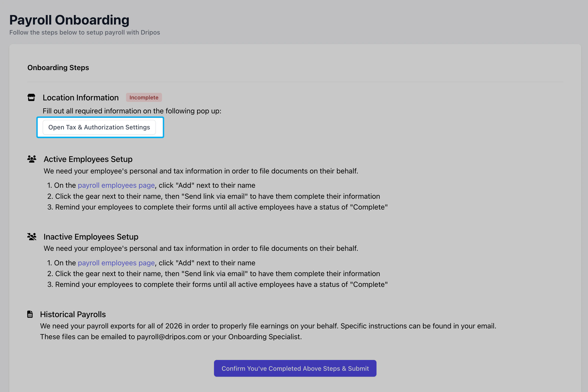Click the Active Employees Setup heading
This screenshot has height=392, width=588.
88,159
